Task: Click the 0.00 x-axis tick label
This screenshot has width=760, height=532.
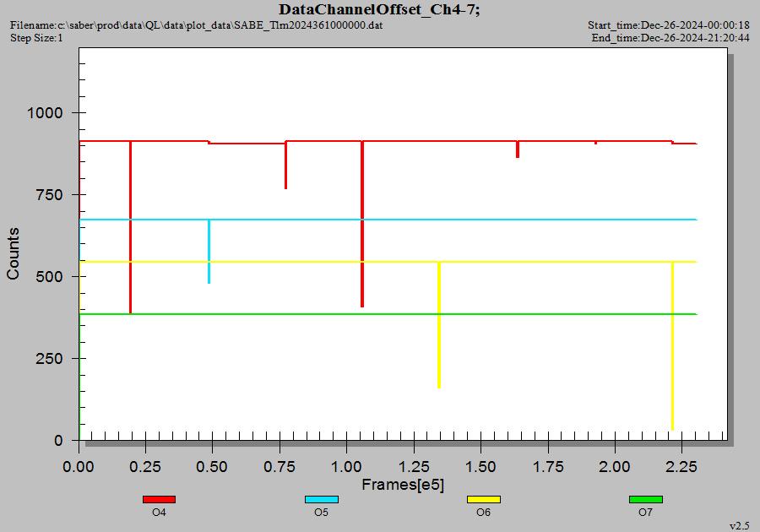Action: coord(79,467)
